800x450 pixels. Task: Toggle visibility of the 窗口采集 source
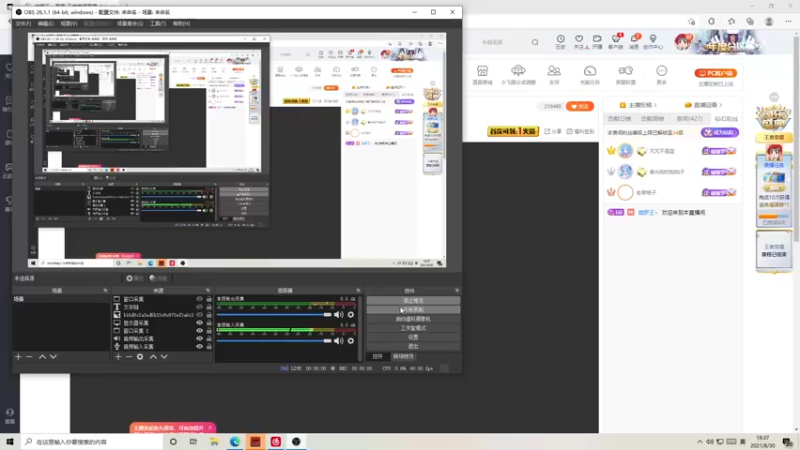click(199, 299)
